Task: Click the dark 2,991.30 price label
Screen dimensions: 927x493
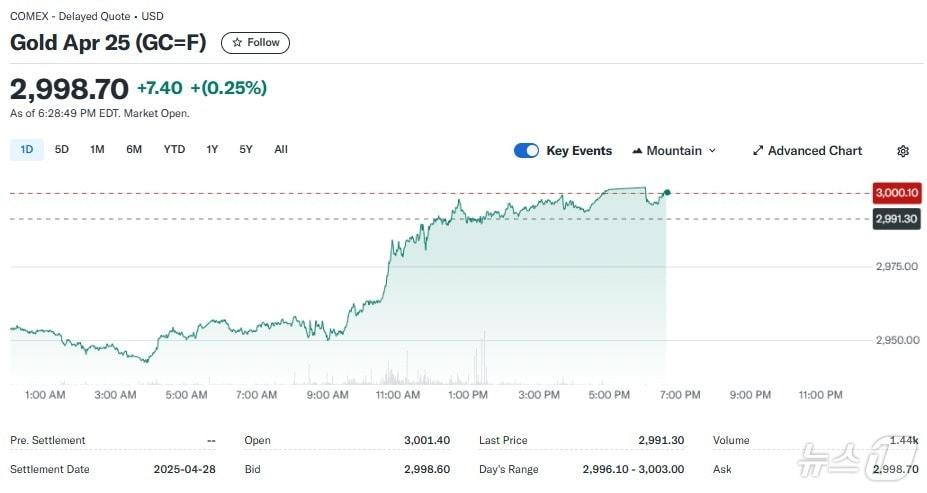Action: pyautogui.click(x=897, y=219)
